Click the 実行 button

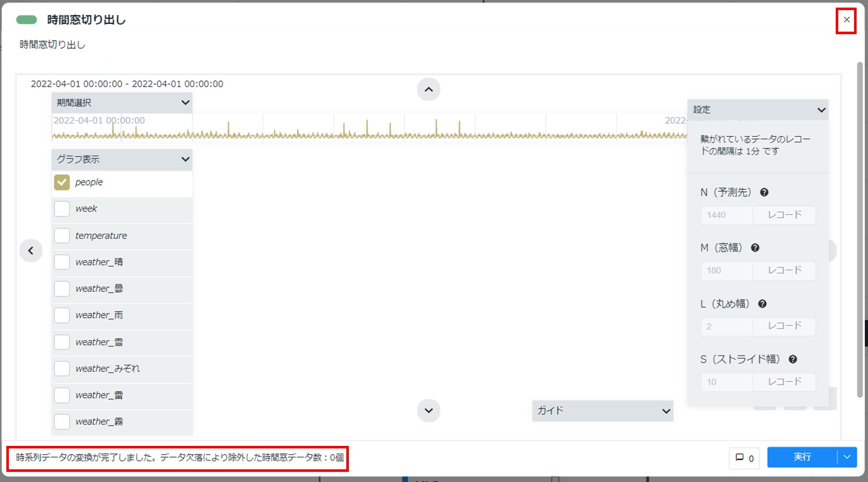point(802,457)
